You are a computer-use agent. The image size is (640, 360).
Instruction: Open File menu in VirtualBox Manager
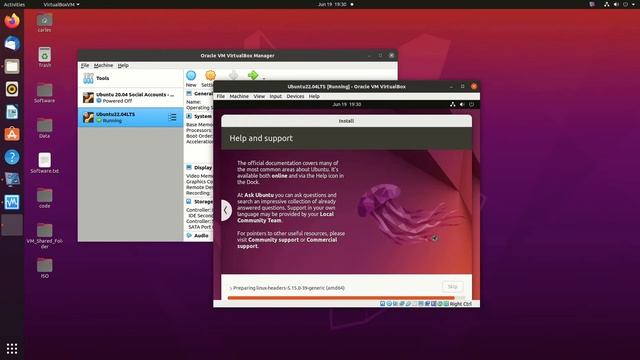coord(84,65)
